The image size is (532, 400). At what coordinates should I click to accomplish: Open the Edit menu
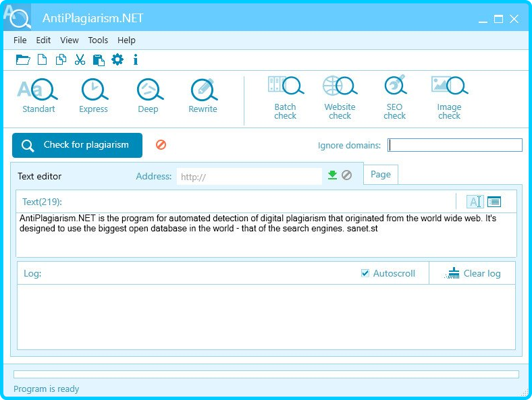tap(43, 40)
